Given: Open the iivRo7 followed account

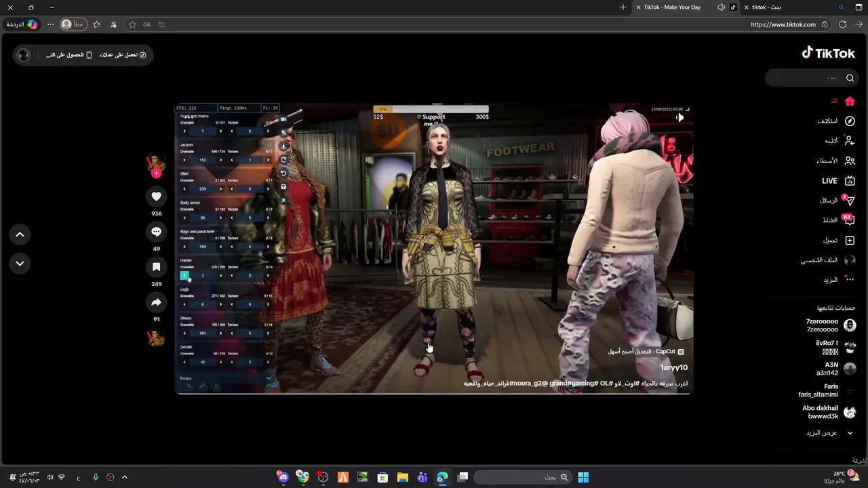Looking at the screenshot, I should [x=835, y=347].
